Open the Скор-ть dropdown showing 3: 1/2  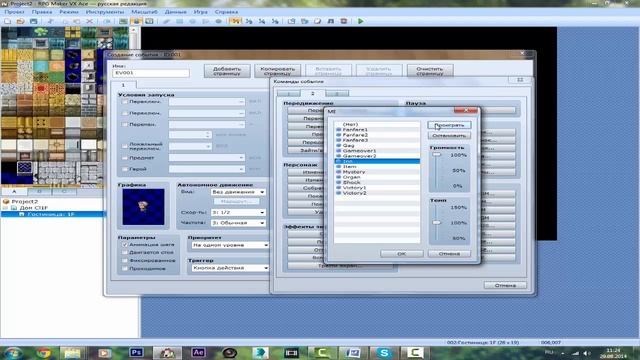tap(238, 212)
